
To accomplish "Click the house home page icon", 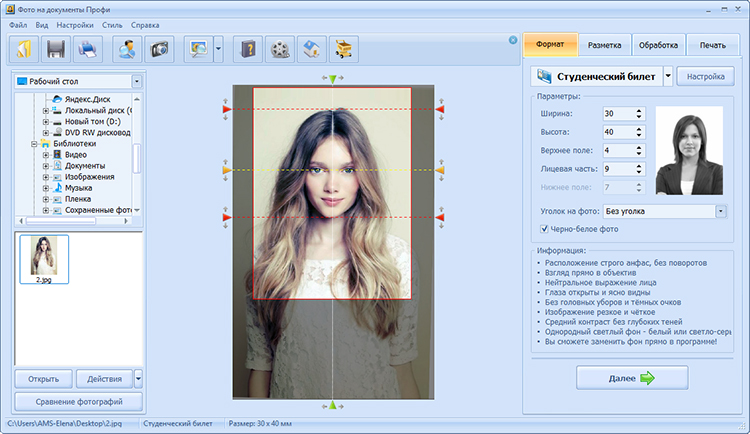I will coord(313,47).
